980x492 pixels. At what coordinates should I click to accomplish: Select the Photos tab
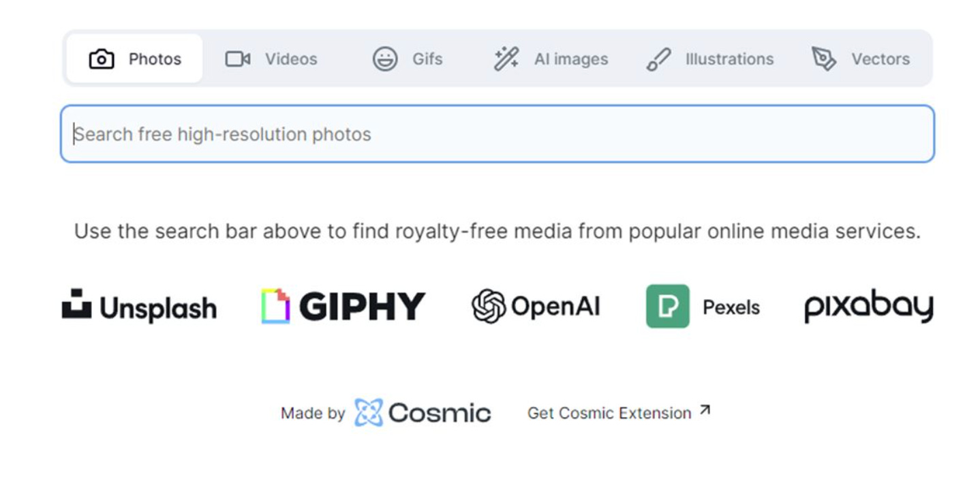[x=135, y=59]
